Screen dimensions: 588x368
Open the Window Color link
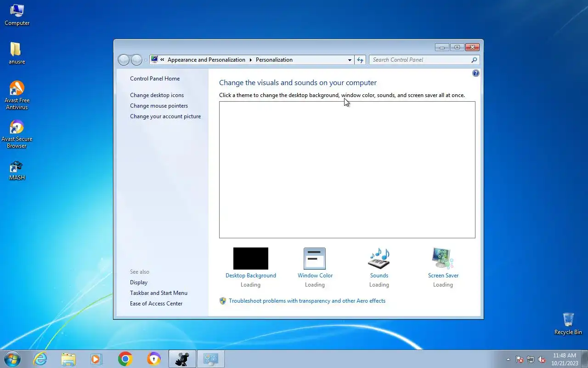tap(315, 276)
